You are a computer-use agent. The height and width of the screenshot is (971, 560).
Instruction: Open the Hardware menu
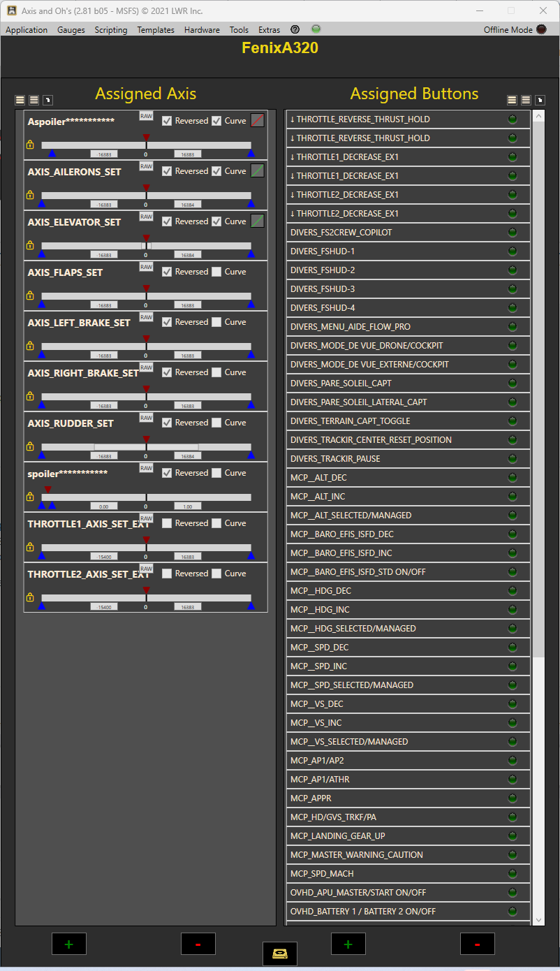[x=202, y=30]
